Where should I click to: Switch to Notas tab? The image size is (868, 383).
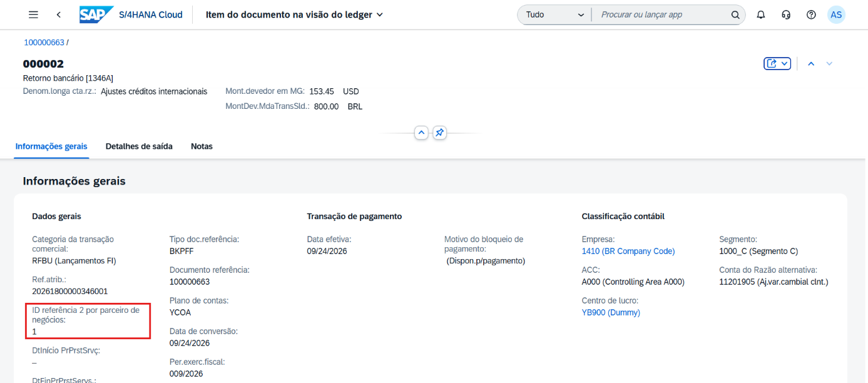202,146
